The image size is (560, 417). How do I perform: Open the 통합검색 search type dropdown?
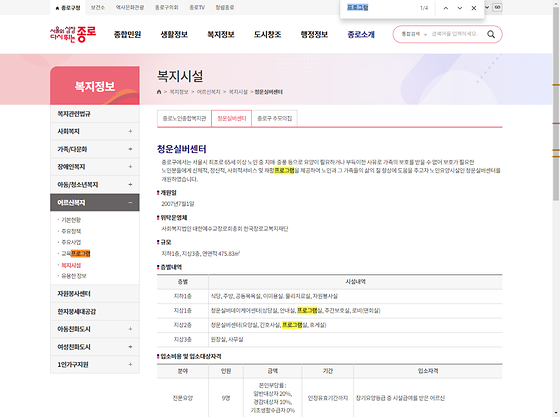pyautogui.click(x=414, y=34)
